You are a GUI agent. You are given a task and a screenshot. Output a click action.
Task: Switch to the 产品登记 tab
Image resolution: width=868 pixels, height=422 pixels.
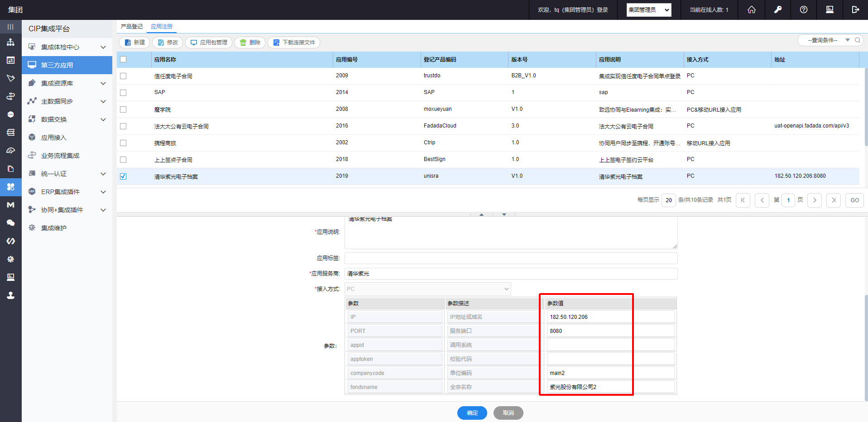click(132, 27)
